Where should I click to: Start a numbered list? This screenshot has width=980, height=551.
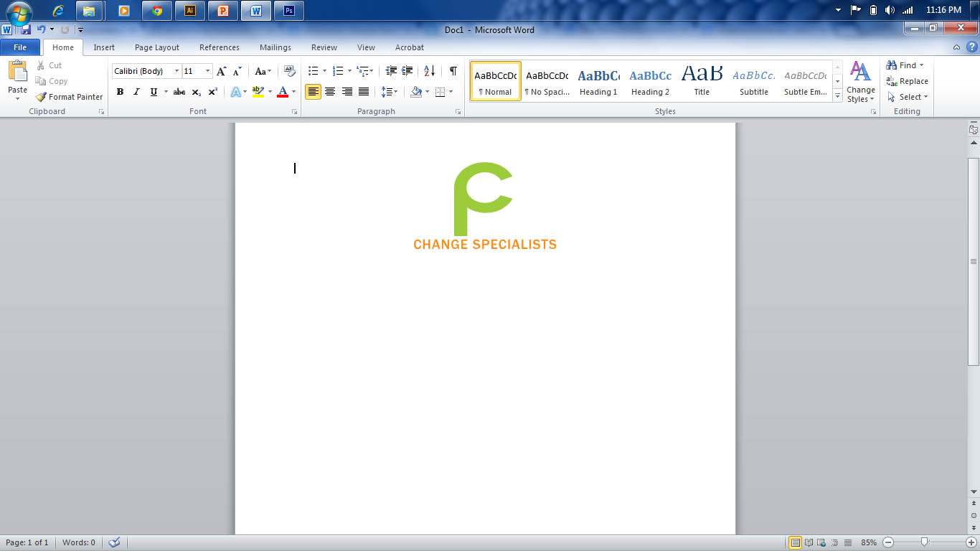pos(338,71)
